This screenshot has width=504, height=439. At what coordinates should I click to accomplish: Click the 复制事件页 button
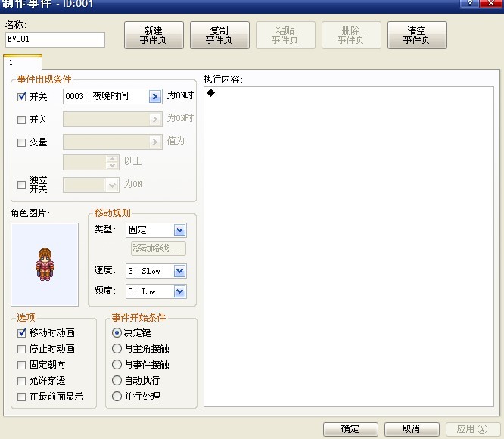[219, 36]
